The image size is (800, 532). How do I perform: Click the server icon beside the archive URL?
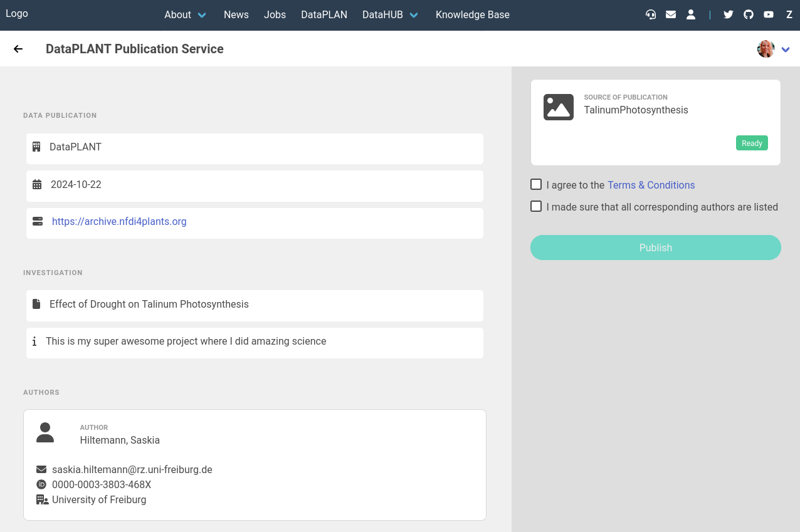[38, 221]
